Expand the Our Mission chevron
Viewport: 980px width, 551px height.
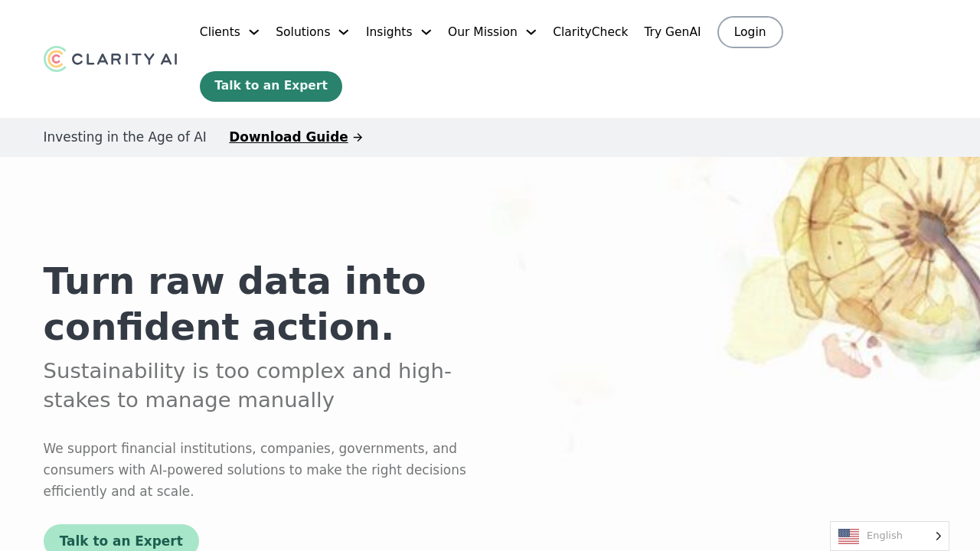coord(531,32)
